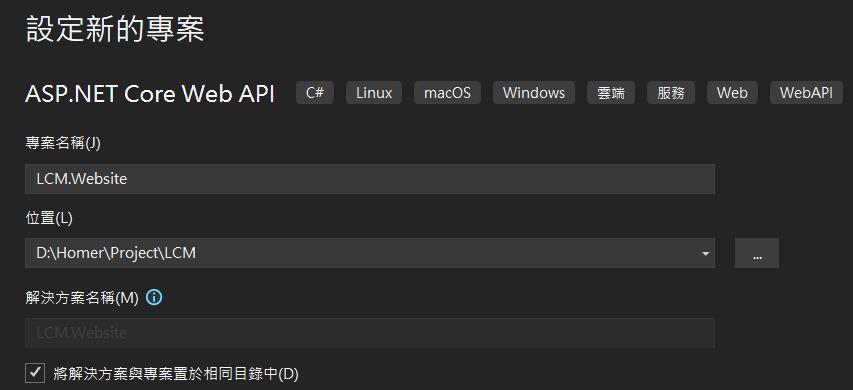This screenshot has width=853, height=390.
Task: Click the ASP.NET Core Web API heading
Action: pos(150,94)
